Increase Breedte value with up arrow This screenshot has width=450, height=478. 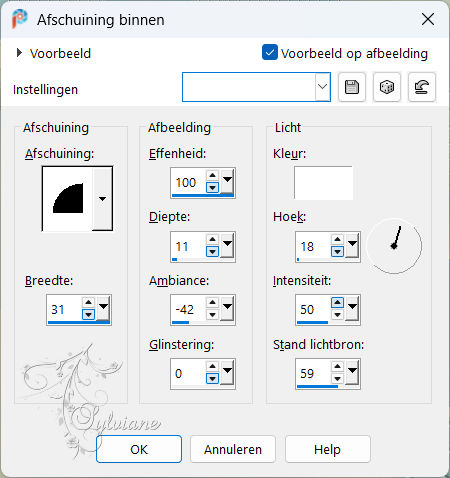point(88,302)
